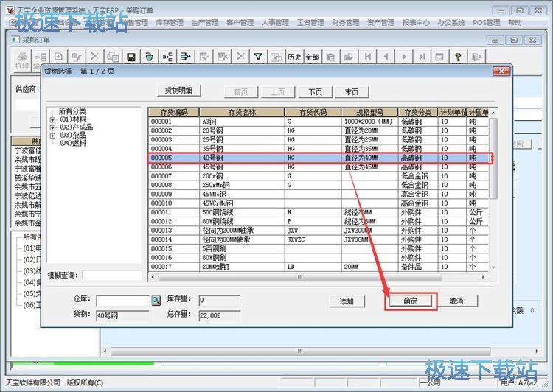Click the filter funnel toolbar icon

pyautogui.click(x=258, y=57)
